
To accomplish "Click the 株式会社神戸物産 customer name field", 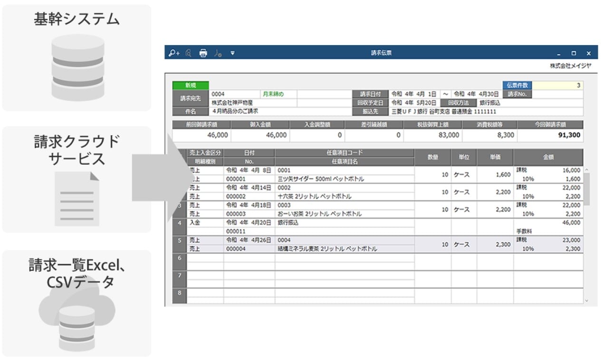I will click(253, 103).
